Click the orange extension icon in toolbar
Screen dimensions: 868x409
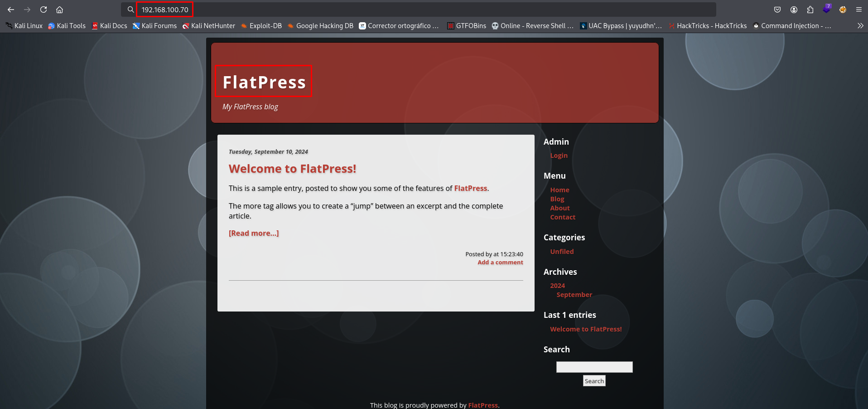843,10
